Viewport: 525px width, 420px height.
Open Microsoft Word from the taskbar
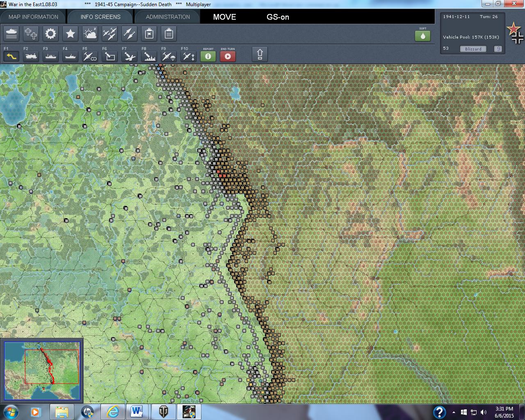point(137,412)
